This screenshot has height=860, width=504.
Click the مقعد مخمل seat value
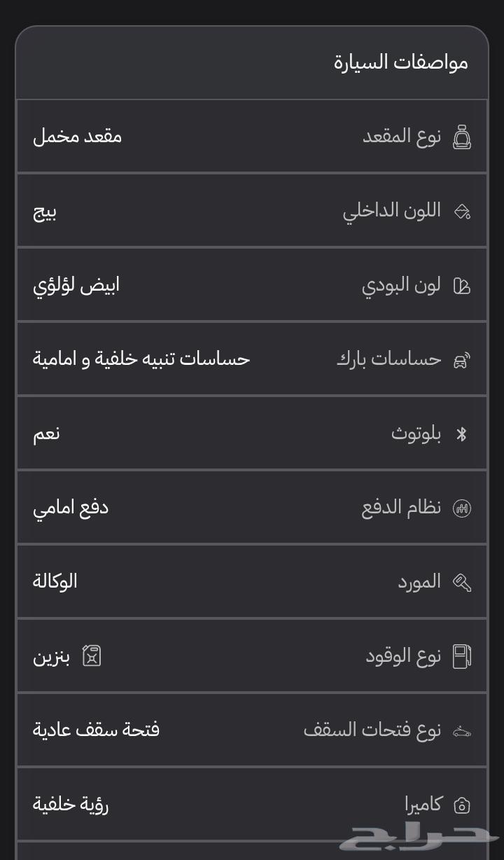(x=77, y=136)
